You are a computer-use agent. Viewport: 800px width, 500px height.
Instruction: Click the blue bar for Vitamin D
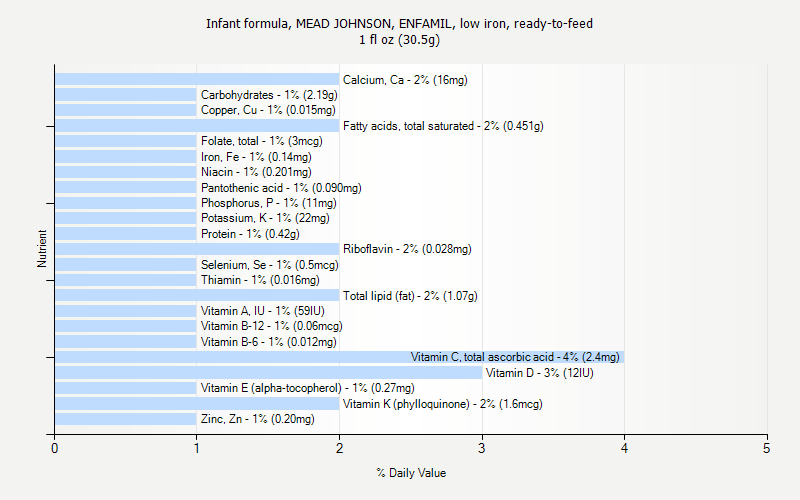pos(268,372)
